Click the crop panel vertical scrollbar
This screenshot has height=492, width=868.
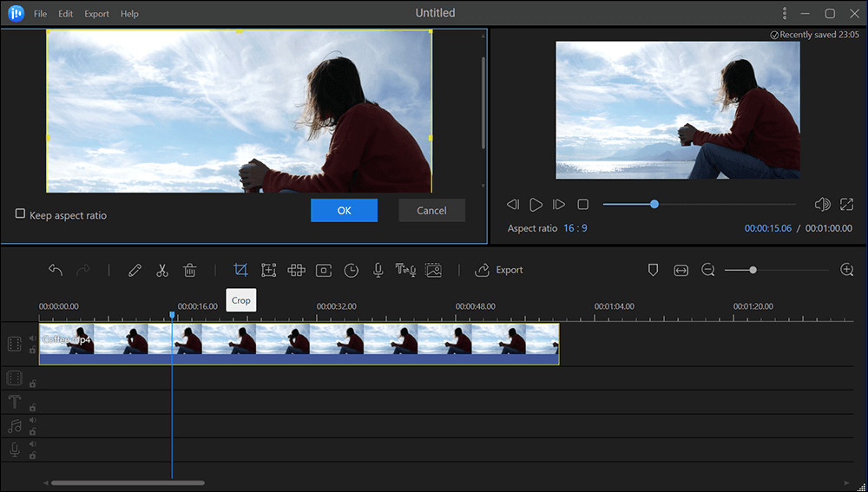click(x=483, y=102)
